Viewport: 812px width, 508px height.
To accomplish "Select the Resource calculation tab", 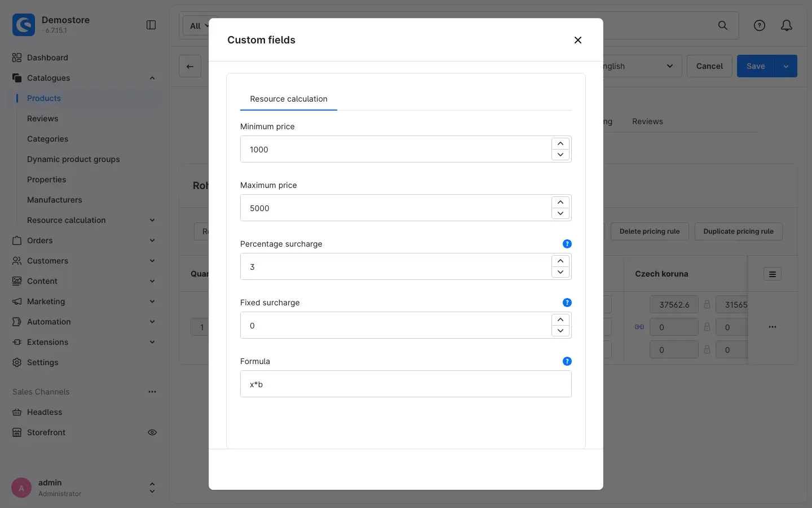I will pyautogui.click(x=289, y=99).
